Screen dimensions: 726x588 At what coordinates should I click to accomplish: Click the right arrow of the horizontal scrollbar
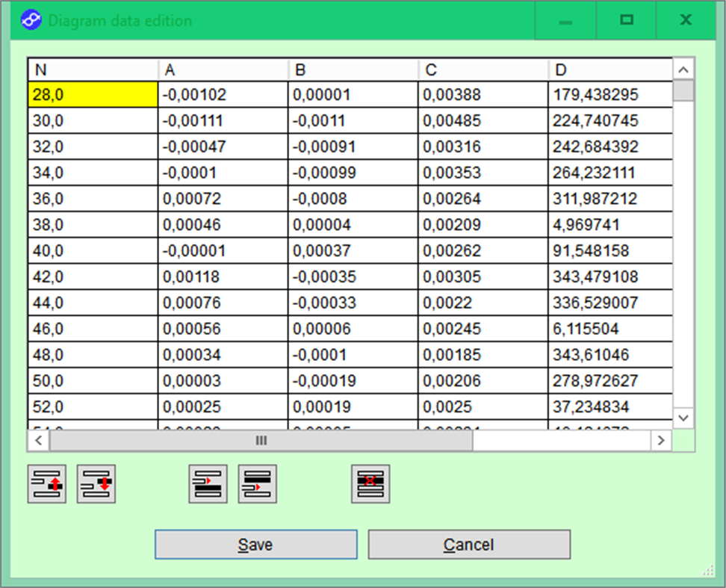pyautogui.click(x=661, y=441)
